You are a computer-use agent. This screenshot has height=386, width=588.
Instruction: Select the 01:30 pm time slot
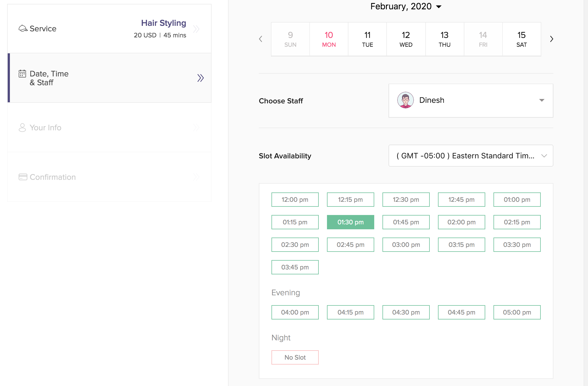coord(350,222)
